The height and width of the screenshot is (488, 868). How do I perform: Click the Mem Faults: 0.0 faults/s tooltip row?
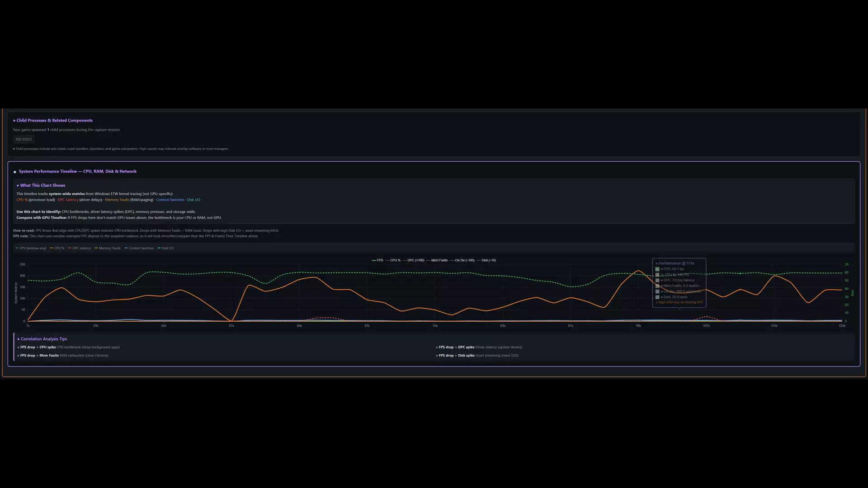[x=678, y=286]
